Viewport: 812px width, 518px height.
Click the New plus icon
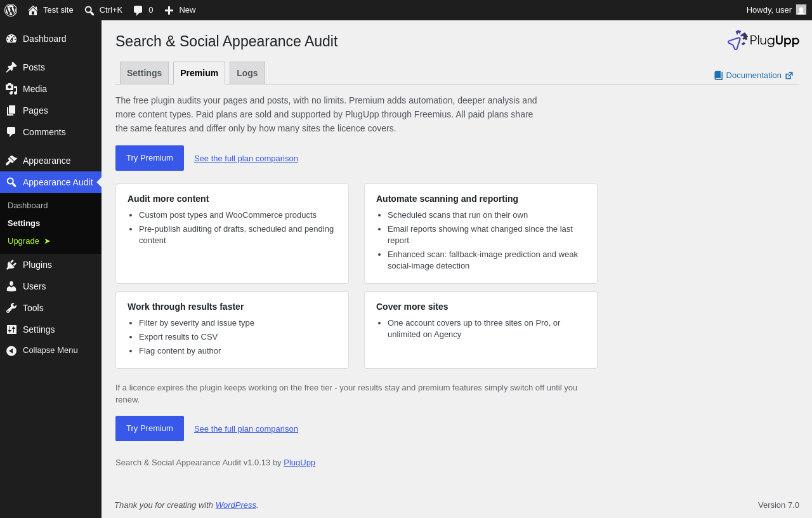click(169, 10)
